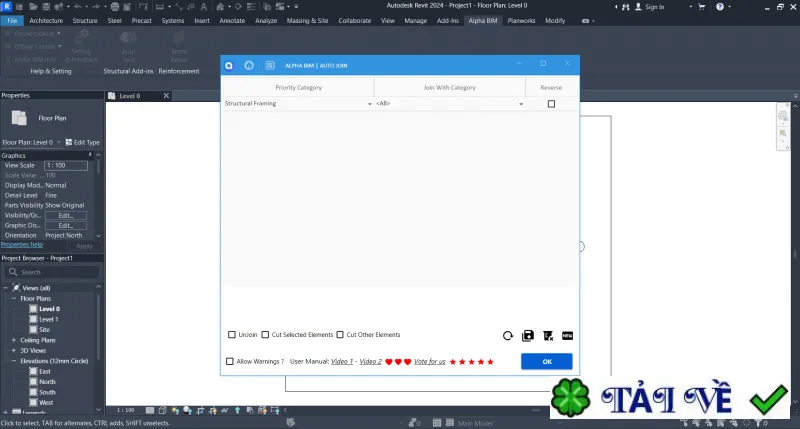Click the Visibility/Graphics Edit button

pos(66,215)
